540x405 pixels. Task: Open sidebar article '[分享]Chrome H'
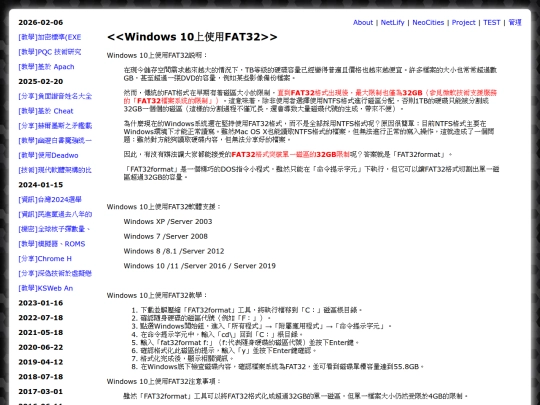point(45,259)
